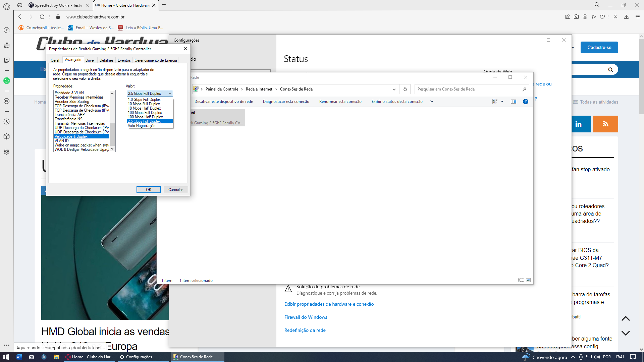Screen dimensions: 644x362
Task: Open Redefinição da rede link
Action: pyautogui.click(x=305, y=330)
